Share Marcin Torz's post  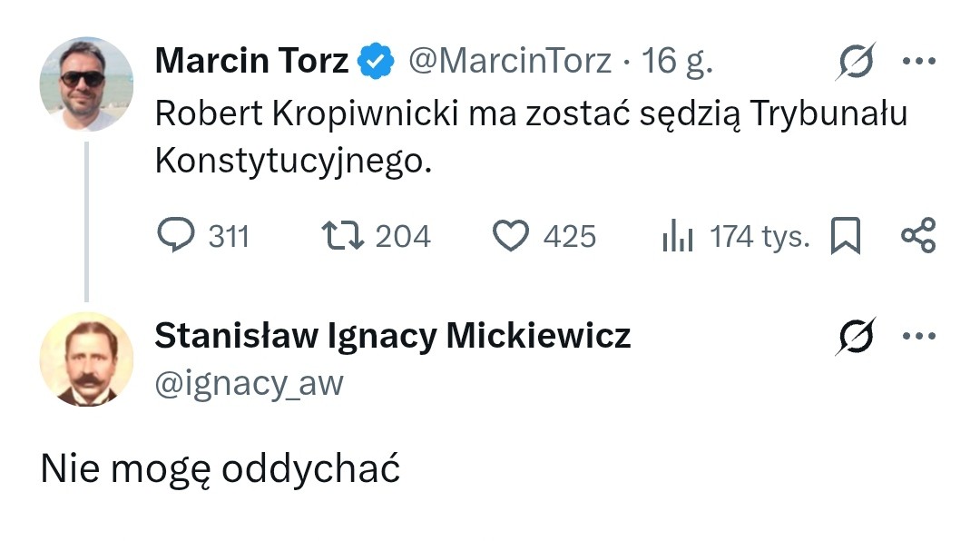pos(919,236)
